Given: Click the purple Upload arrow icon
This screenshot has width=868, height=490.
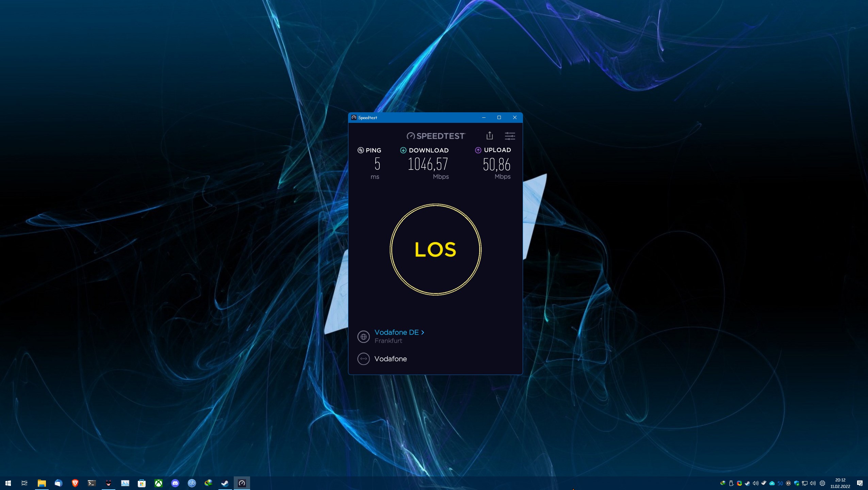Looking at the screenshot, I should (478, 150).
